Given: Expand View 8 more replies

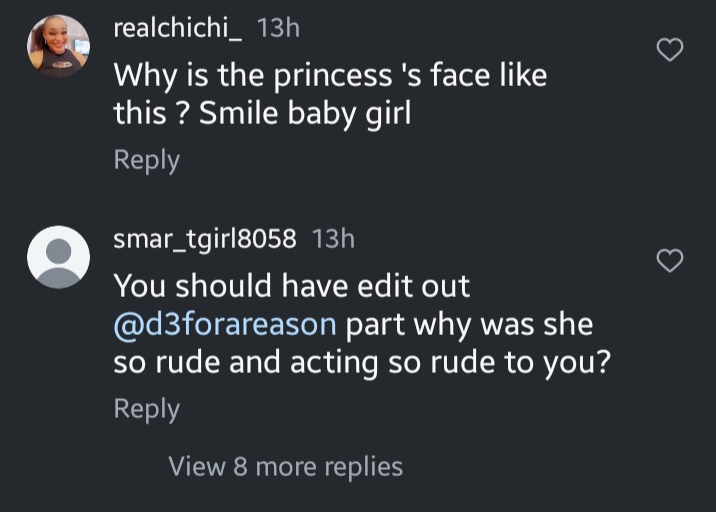Looking at the screenshot, I should click(285, 466).
